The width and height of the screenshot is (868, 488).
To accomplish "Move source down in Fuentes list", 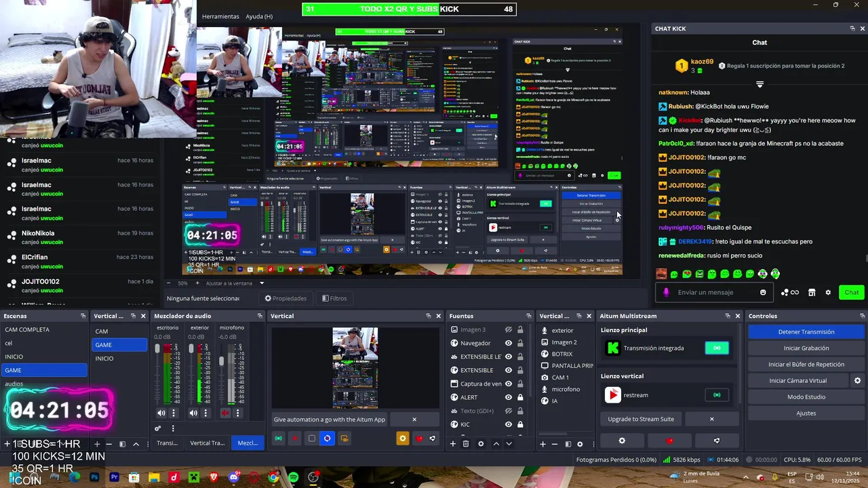I will click(509, 444).
